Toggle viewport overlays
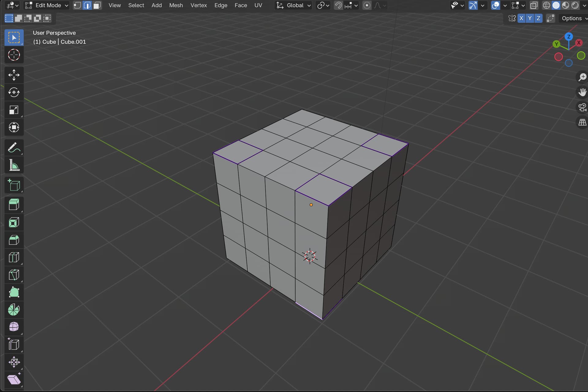 pos(495,5)
